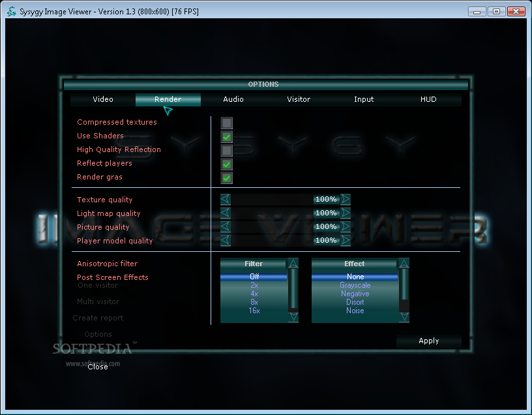Click Create report menu entry

[x=98, y=318]
